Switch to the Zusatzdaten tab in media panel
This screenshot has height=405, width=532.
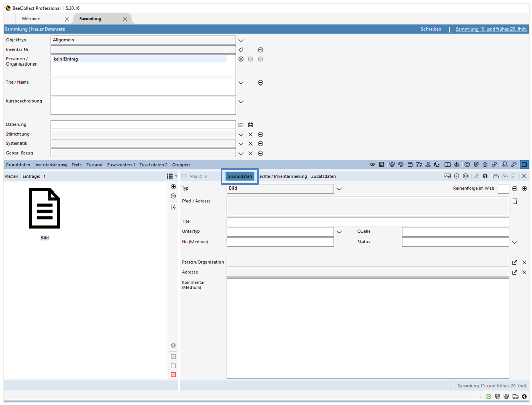pos(324,176)
